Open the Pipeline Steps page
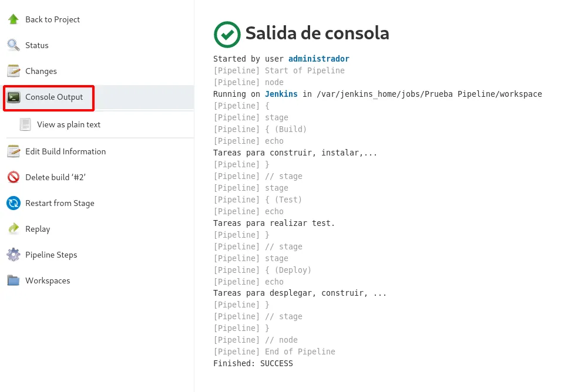This screenshot has width=578, height=392. pos(51,255)
